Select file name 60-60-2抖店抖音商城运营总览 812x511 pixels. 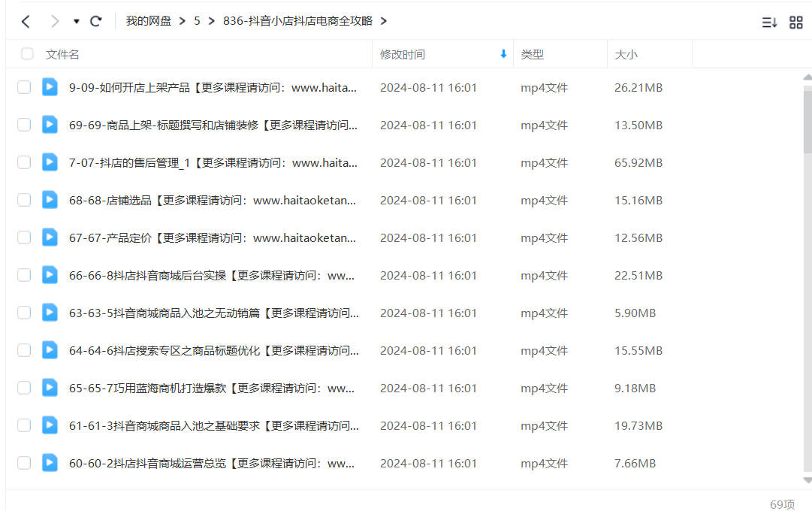tap(212, 464)
